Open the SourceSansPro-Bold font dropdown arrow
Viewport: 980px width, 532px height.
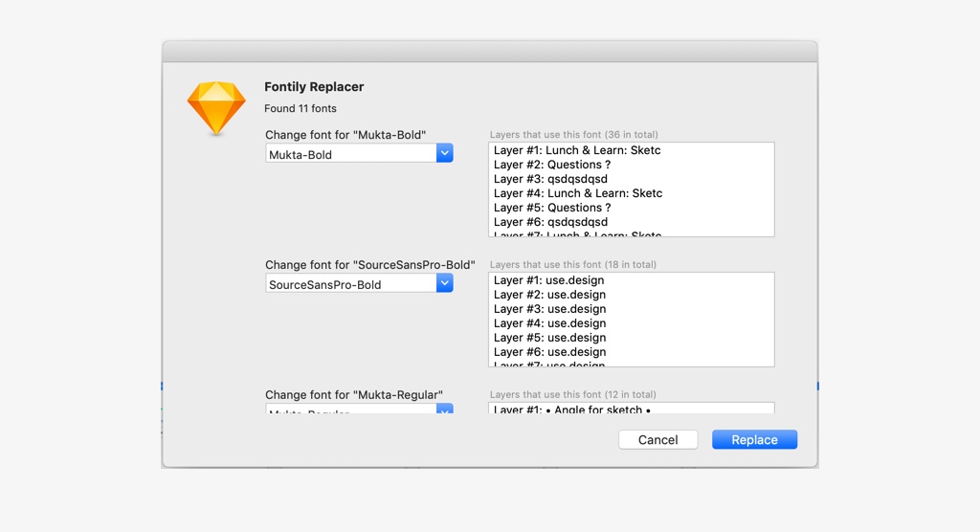coord(444,283)
